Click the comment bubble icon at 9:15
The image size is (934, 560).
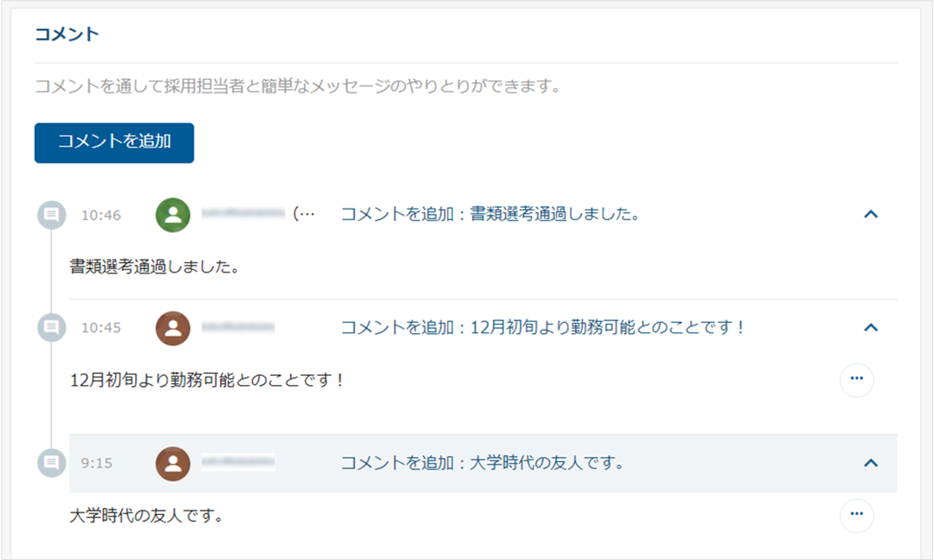[52, 463]
